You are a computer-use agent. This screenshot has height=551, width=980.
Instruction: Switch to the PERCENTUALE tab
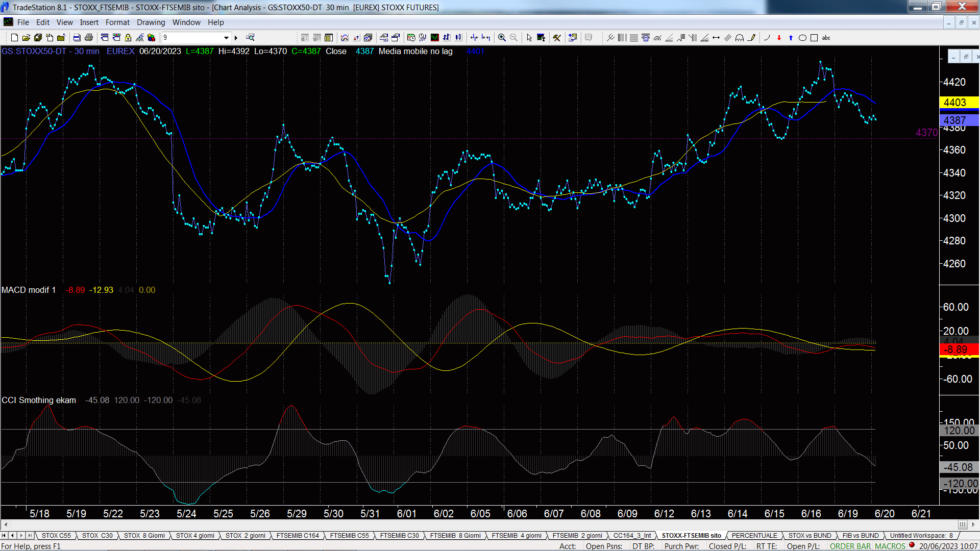point(754,536)
